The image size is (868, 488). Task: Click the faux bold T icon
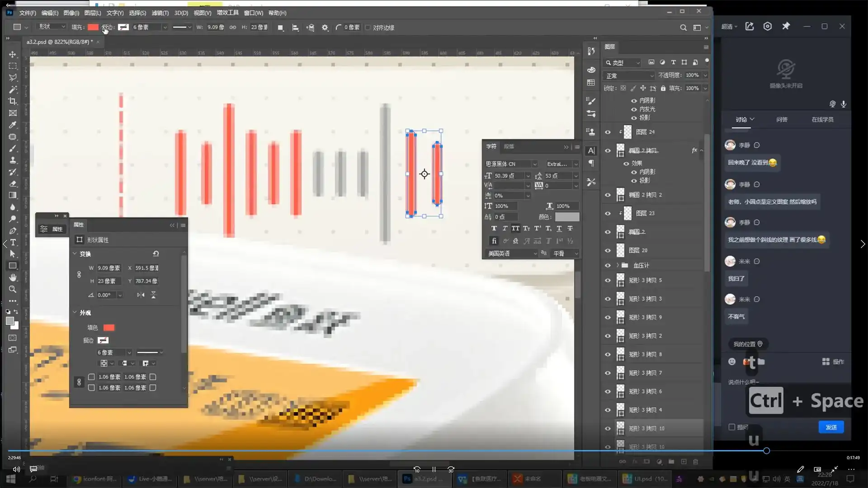(494, 229)
